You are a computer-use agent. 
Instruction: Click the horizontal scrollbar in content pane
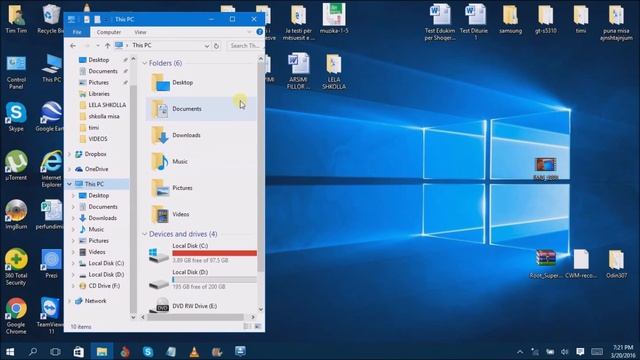click(x=196, y=317)
